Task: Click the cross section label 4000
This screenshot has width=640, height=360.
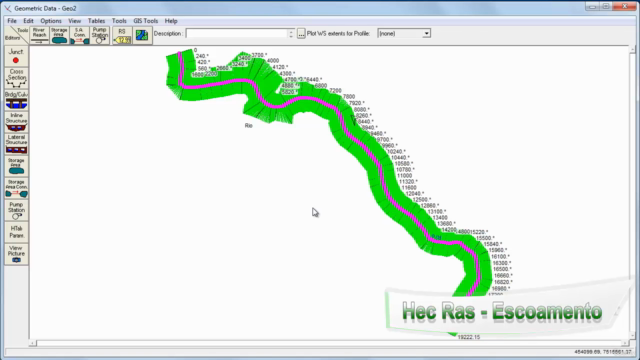Action: tap(273, 60)
